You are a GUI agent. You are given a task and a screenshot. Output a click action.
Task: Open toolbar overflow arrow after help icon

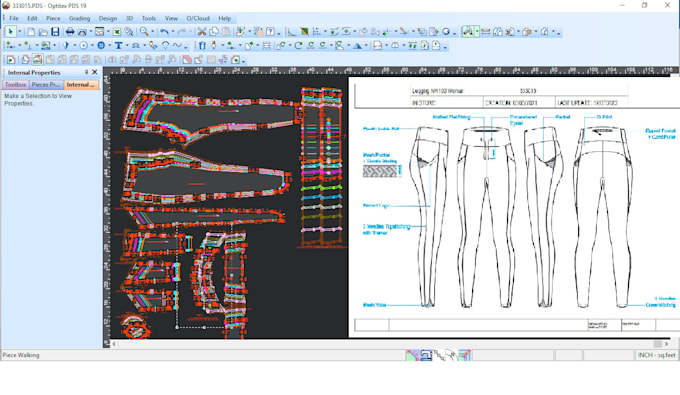[x=279, y=33]
